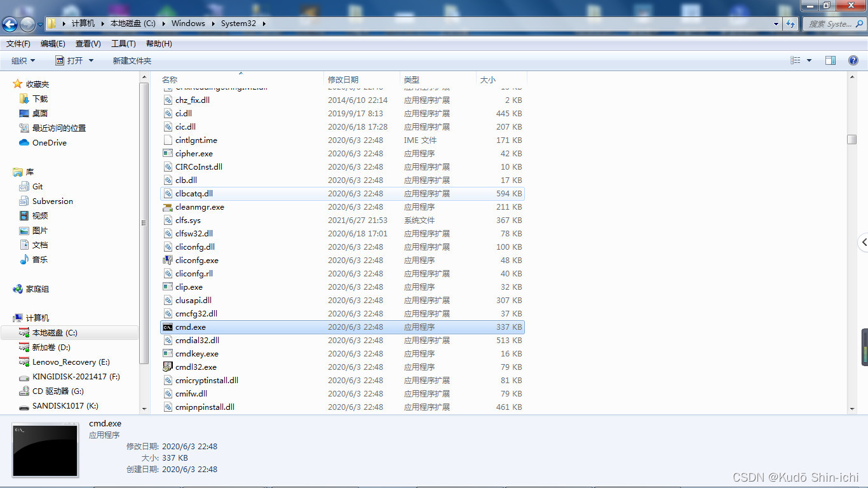Select the clip.exe file icon
This screenshot has height=488, width=868.
click(168, 287)
